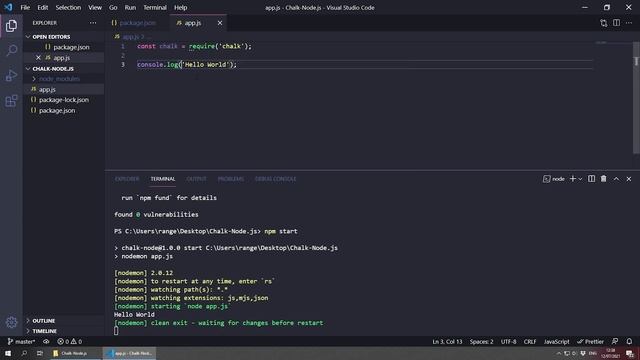Click the feedback icon in status bar
Viewport: 640px width, 360px height.
615,341
